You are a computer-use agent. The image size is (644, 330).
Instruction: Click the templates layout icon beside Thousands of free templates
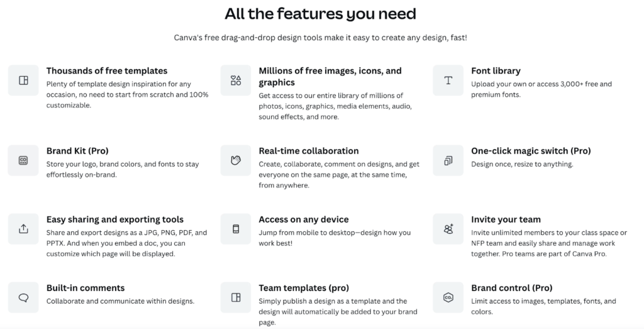[23, 80]
